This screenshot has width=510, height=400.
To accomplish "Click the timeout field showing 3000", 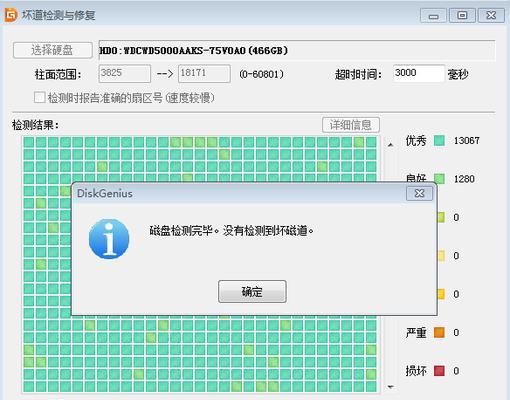I will pos(419,73).
